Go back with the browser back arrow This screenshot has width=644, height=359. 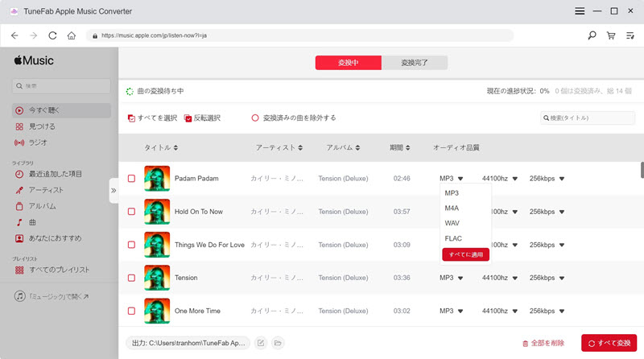click(x=14, y=35)
